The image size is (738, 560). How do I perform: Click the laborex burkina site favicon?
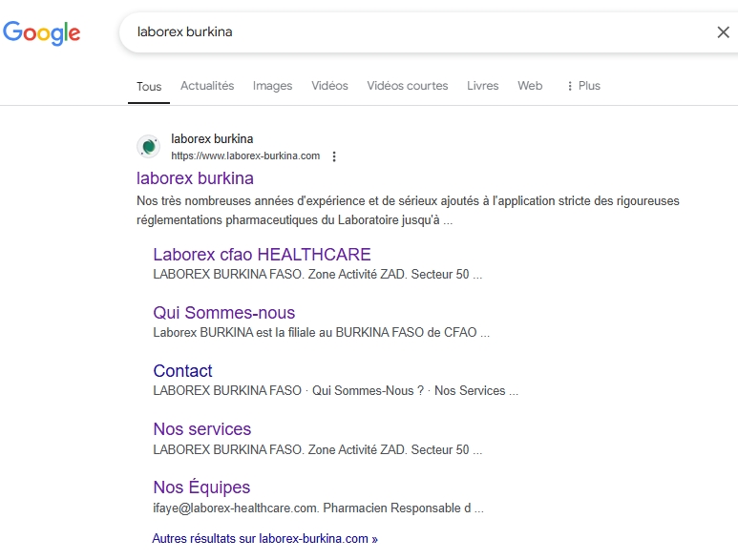(149, 147)
